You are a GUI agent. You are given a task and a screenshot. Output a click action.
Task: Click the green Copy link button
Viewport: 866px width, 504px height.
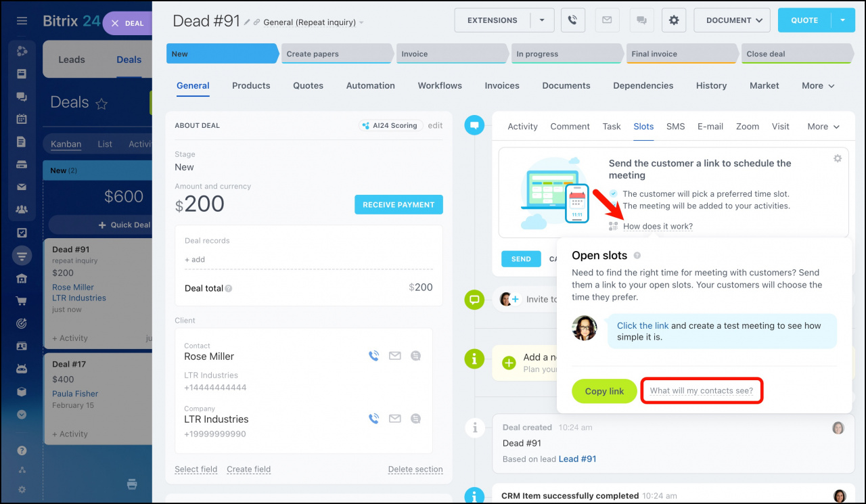point(604,391)
